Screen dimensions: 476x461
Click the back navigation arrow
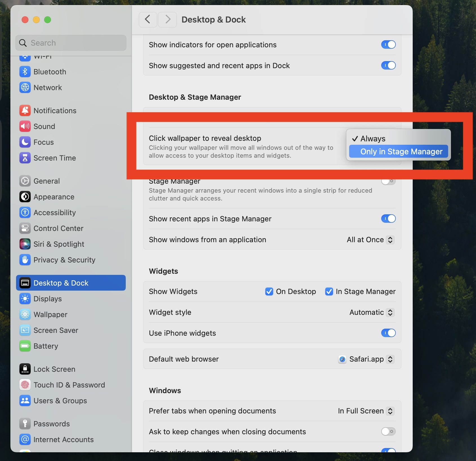(148, 19)
